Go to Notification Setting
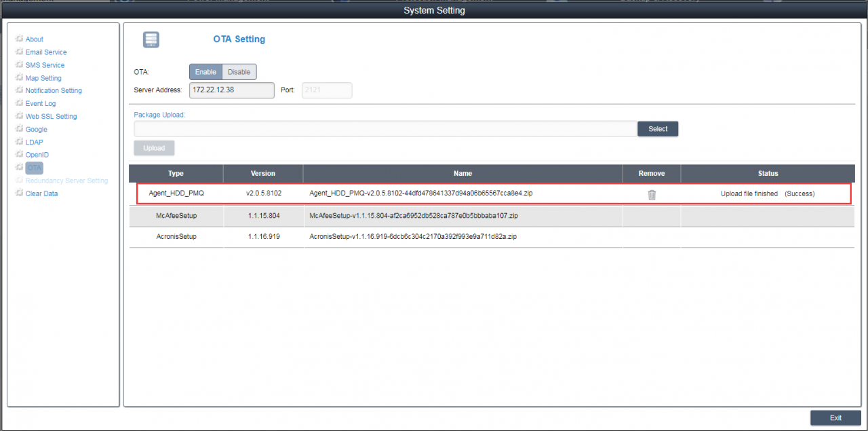 pos(54,91)
